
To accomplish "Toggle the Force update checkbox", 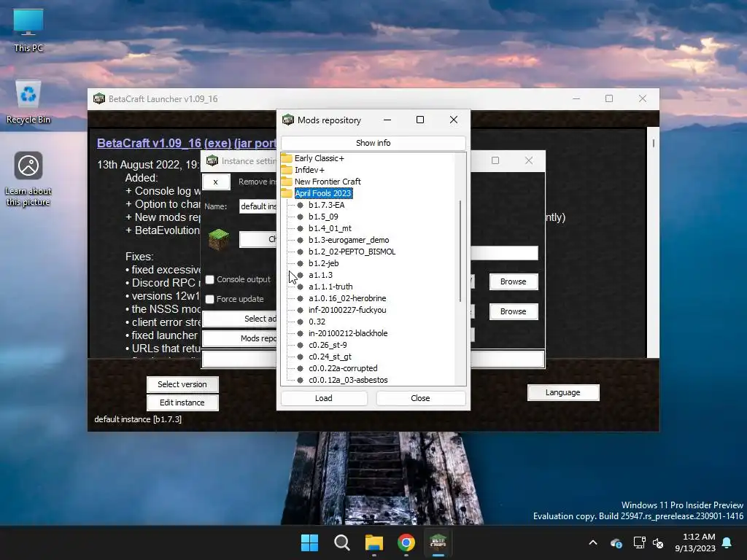I will [x=209, y=299].
